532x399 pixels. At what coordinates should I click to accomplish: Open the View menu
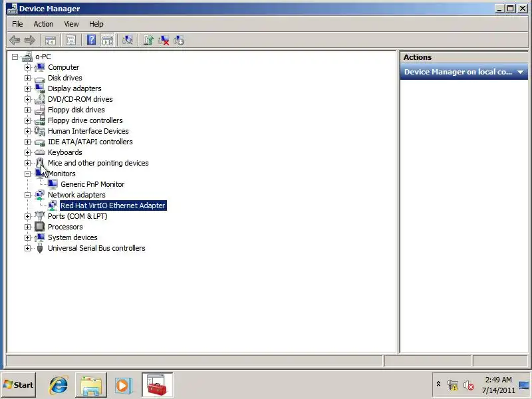coord(71,24)
